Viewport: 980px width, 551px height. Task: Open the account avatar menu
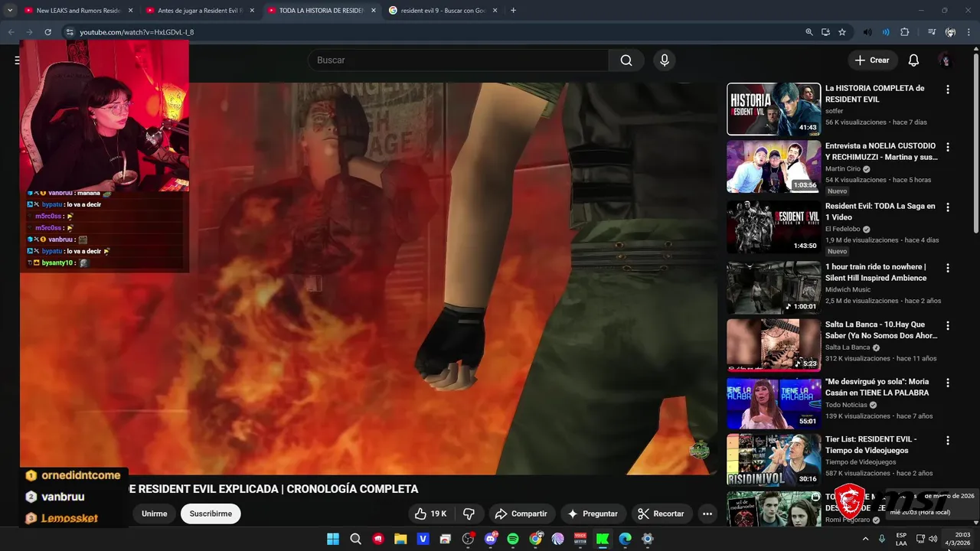pyautogui.click(x=946, y=60)
